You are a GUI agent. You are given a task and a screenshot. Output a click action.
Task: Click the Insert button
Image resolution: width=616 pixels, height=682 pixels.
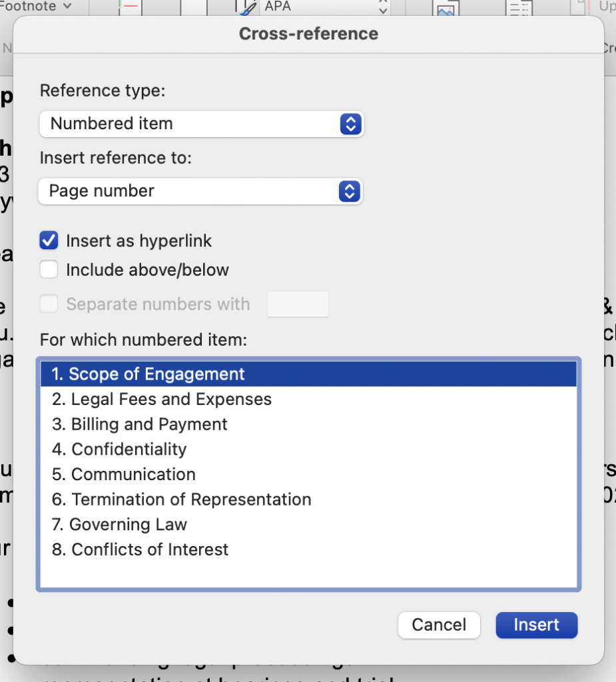pos(536,625)
